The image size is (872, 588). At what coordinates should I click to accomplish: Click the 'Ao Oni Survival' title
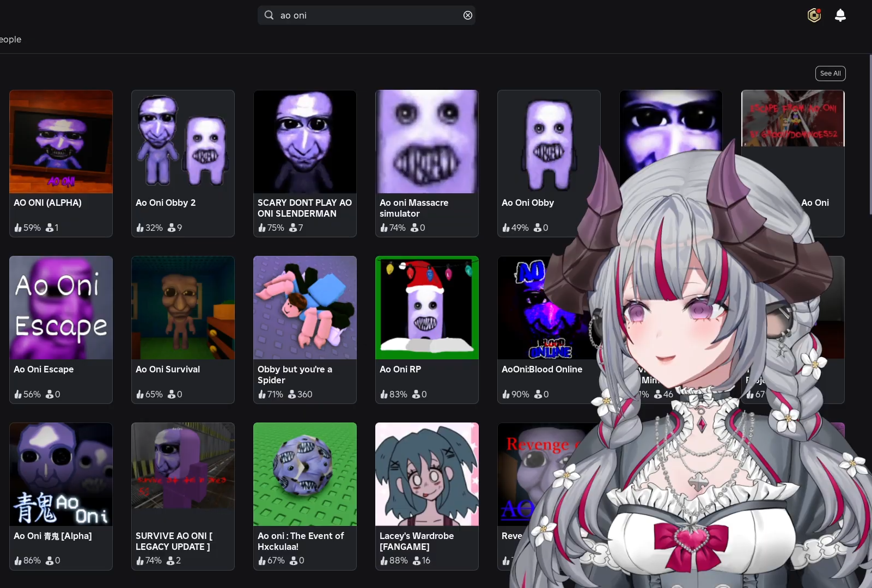tap(168, 369)
